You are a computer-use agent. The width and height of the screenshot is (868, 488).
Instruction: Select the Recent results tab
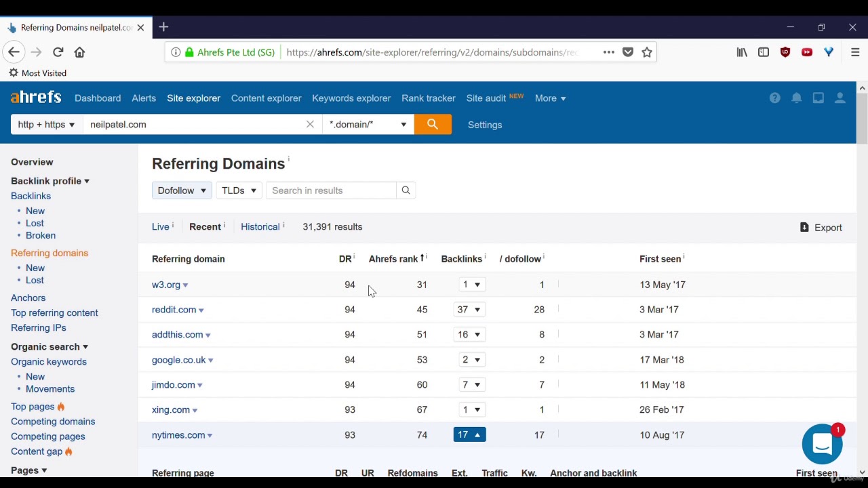pyautogui.click(x=205, y=227)
